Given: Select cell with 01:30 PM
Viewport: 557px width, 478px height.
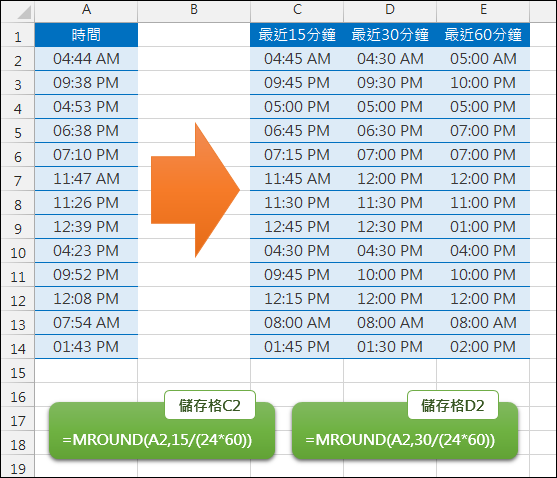Looking at the screenshot, I should 390,347.
